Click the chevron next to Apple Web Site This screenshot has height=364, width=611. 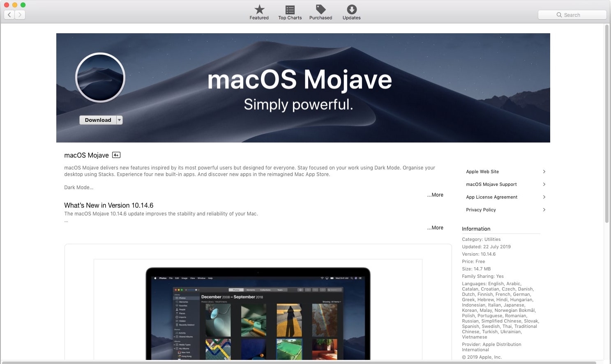pos(544,172)
